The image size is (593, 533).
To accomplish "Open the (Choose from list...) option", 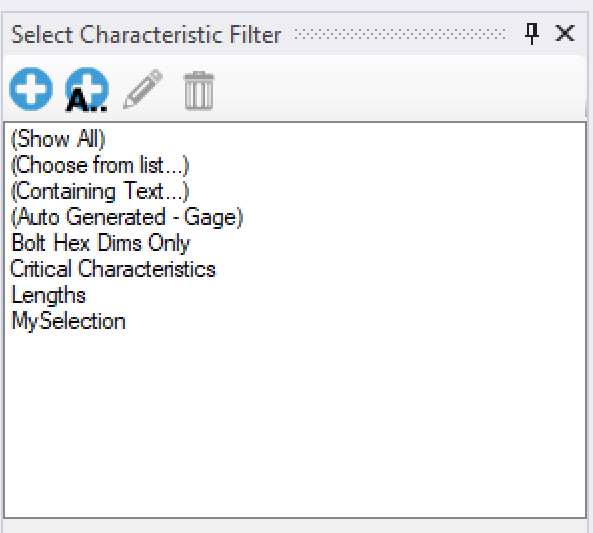I will point(100,165).
